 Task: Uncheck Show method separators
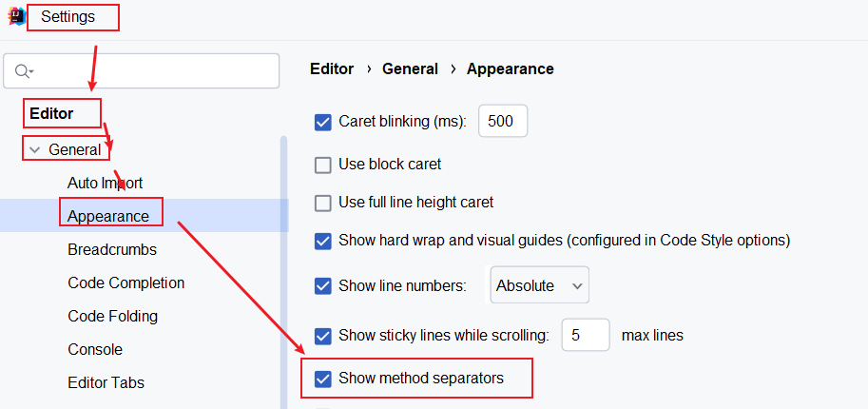tap(322, 379)
